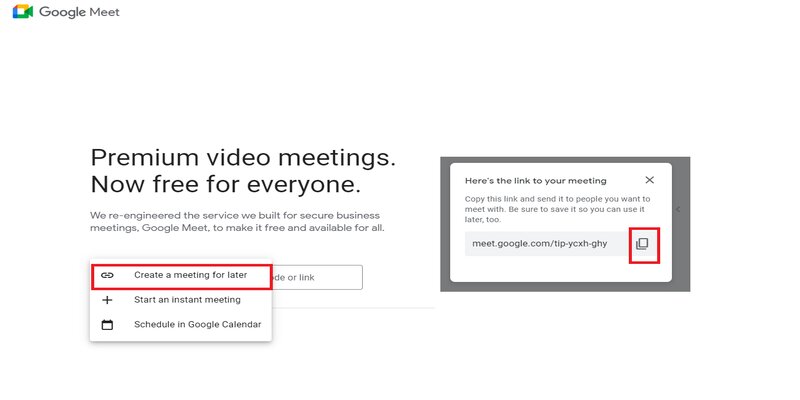Select Schedule in Google Calendar option
This screenshot has width=800, height=400.
pos(181,324)
